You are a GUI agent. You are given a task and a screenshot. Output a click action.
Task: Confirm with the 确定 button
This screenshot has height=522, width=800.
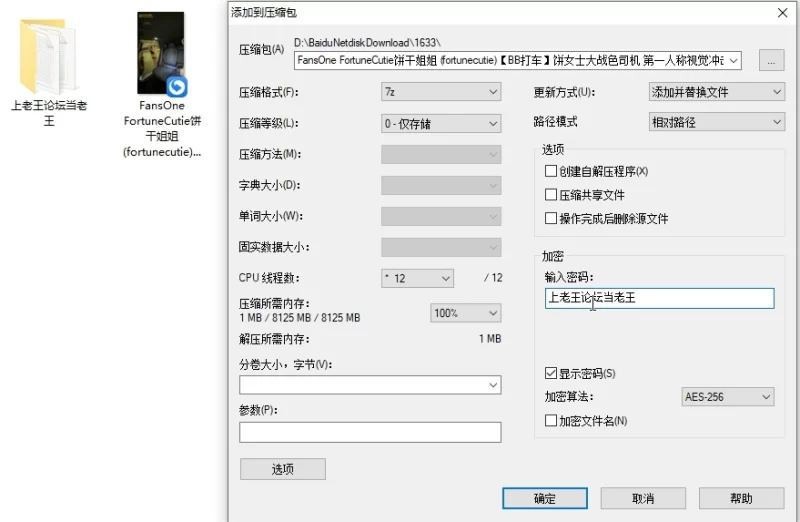[544, 498]
